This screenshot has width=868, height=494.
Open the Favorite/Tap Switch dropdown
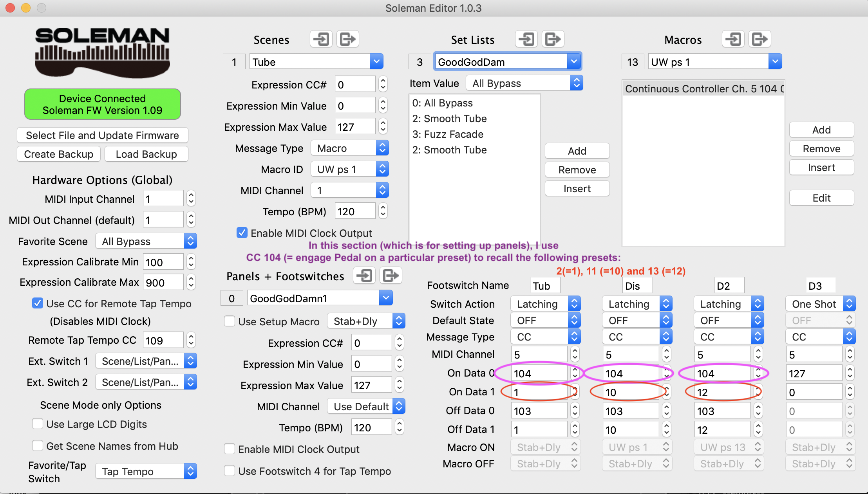coord(146,471)
